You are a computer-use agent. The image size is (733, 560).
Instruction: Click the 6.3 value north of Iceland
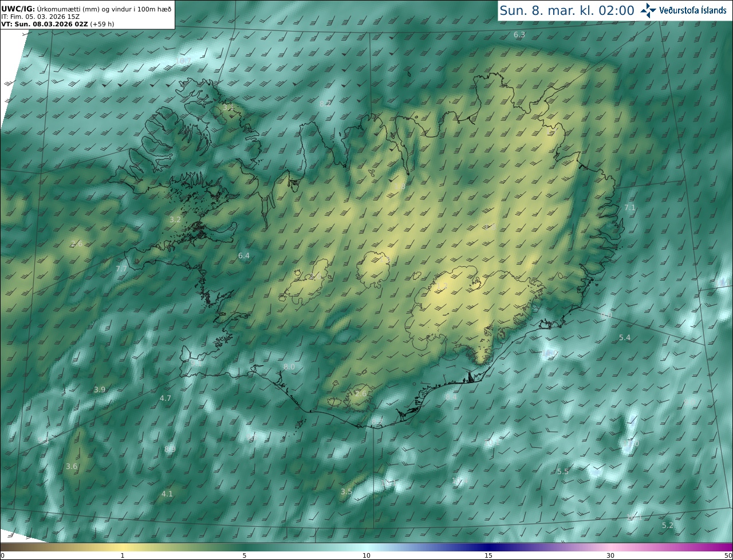click(519, 35)
